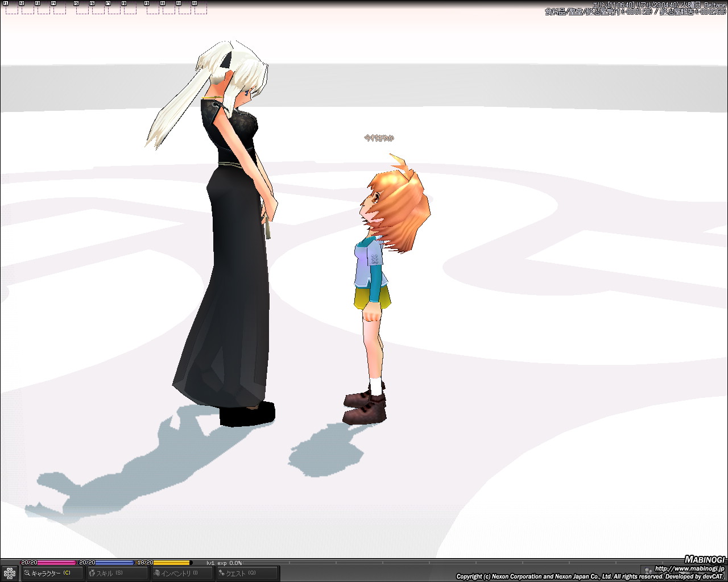This screenshot has height=582, width=728.
Task: Open the main menu knot icon
Action: click(x=10, y=573)
